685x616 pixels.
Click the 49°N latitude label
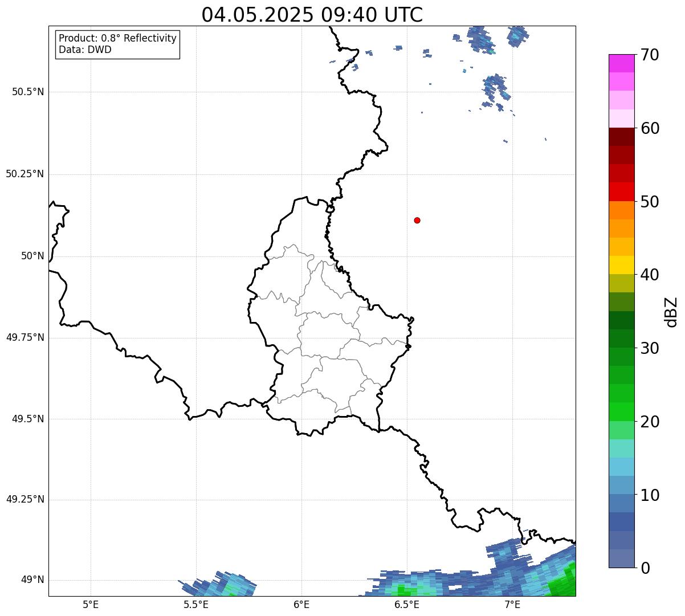(32, 580)
